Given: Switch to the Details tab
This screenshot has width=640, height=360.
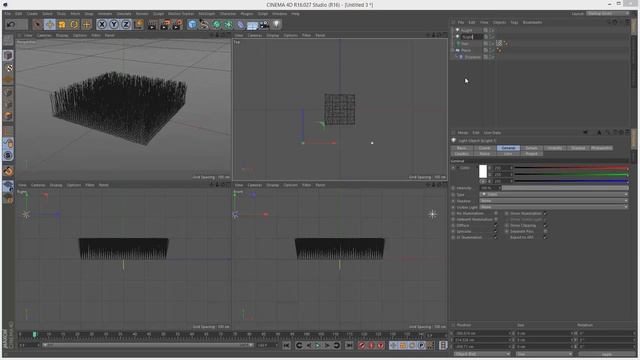Looking at the screenshot, I should coord(531,148).
